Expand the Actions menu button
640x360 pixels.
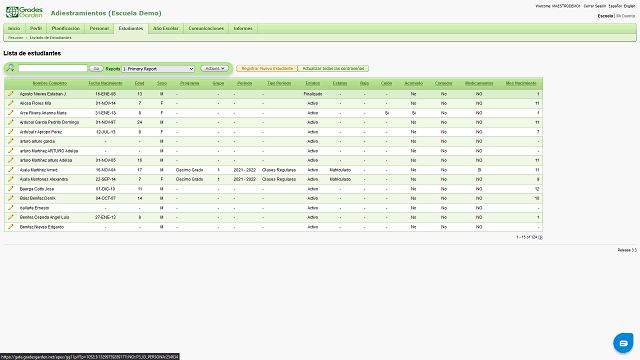click(x=214, y=69)
